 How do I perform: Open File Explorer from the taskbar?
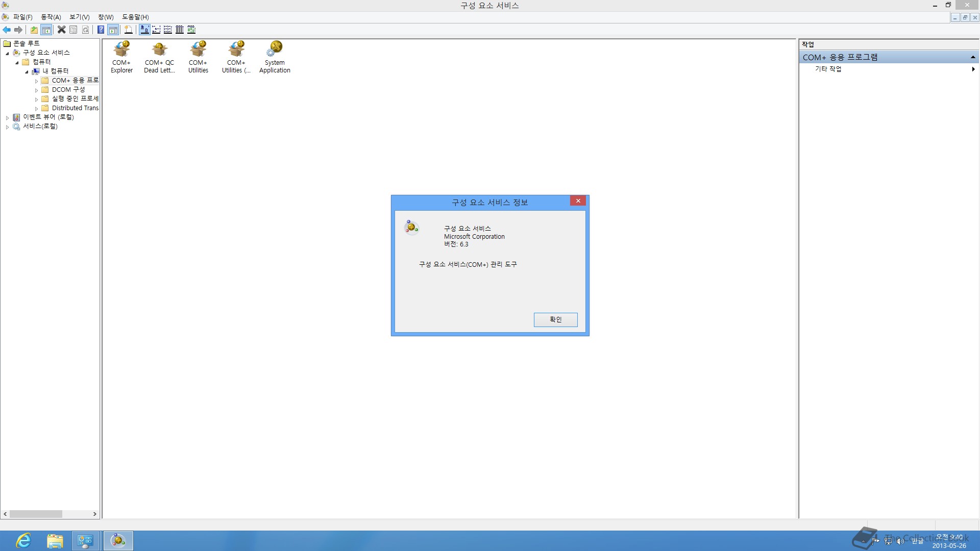pos(55,540)
